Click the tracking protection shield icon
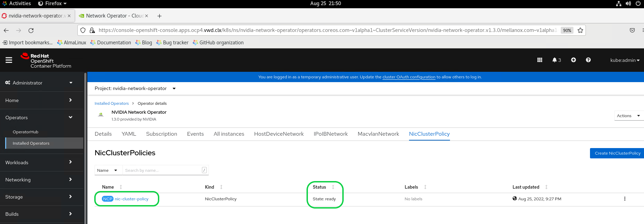Image resolution: width=644 pixels, height=224 pixels. tap(83, 30)
